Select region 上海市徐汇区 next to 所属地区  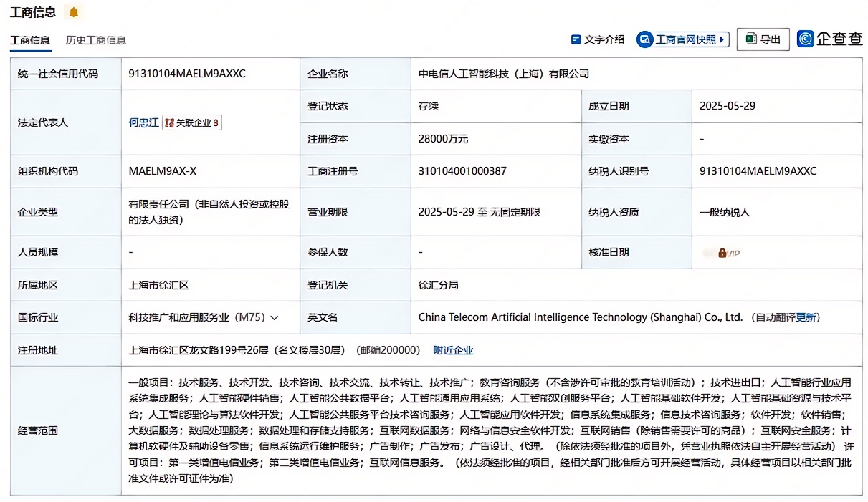point(158,285)
